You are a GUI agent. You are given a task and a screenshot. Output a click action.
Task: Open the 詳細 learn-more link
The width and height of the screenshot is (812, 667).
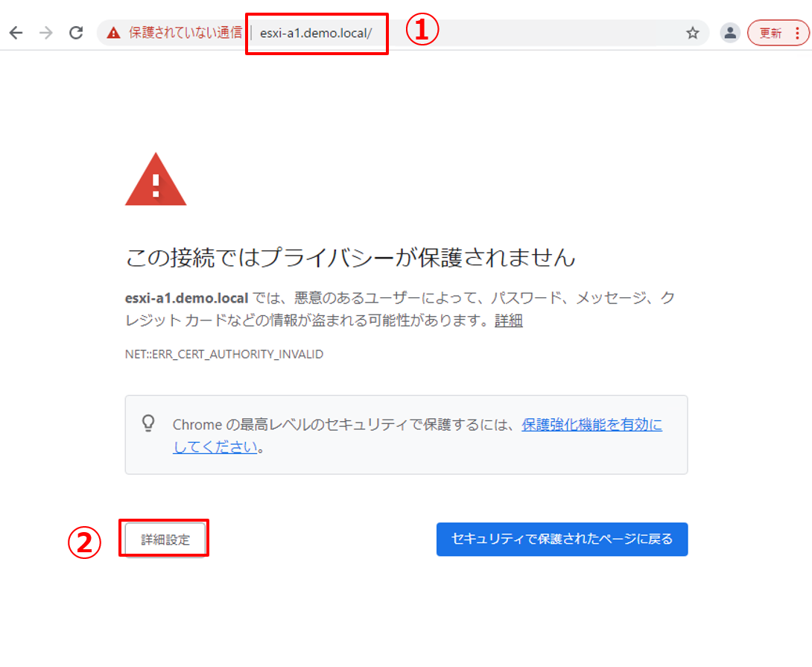tap(509, 320)
